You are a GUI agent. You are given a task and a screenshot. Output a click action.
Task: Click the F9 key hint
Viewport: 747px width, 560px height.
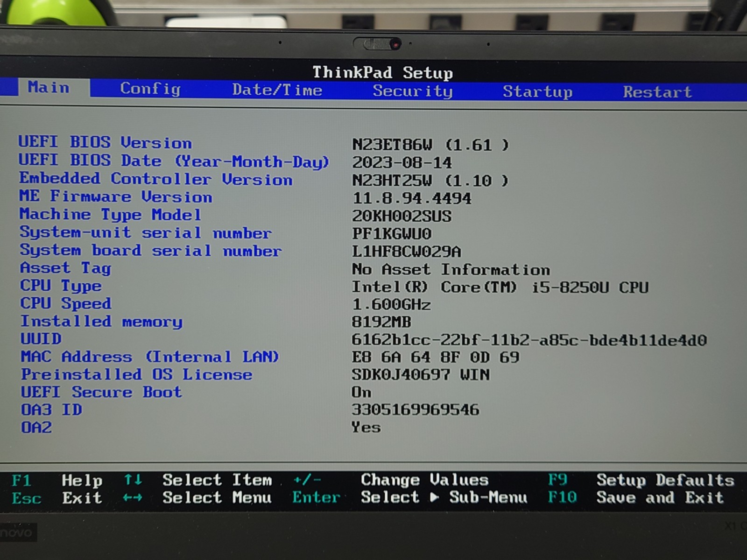pos(557,480)
